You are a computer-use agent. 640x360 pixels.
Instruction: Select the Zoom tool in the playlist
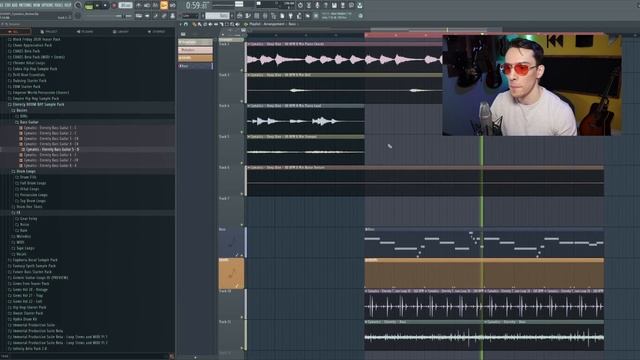(231, 24)
